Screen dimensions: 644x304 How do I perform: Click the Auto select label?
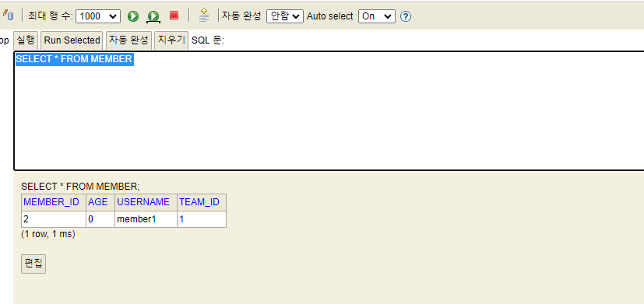pos(330,16)
